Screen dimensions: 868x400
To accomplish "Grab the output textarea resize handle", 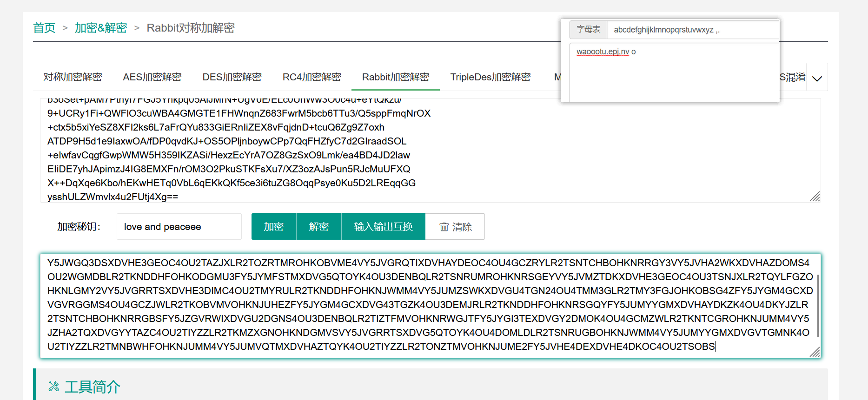I will (815, 352).
